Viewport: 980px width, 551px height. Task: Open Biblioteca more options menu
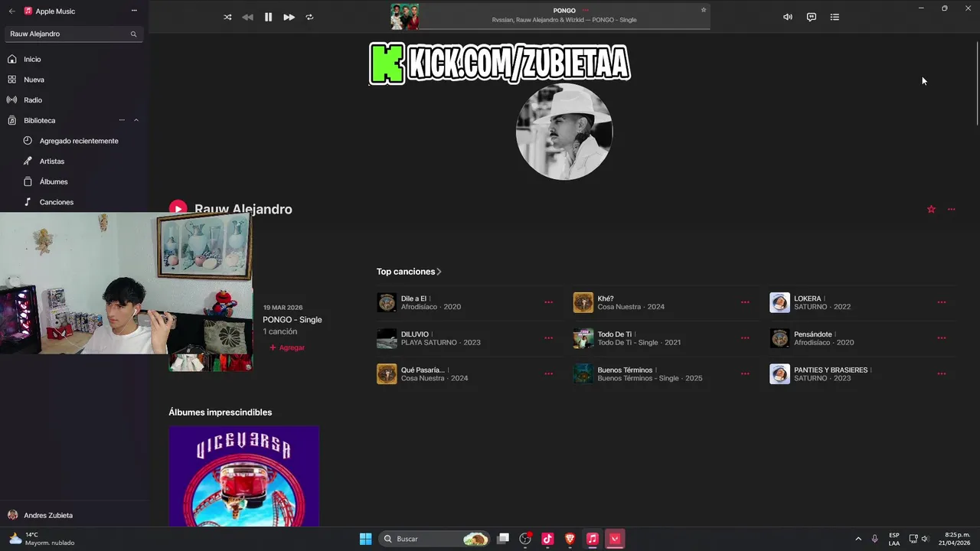[x=122, y=120]
